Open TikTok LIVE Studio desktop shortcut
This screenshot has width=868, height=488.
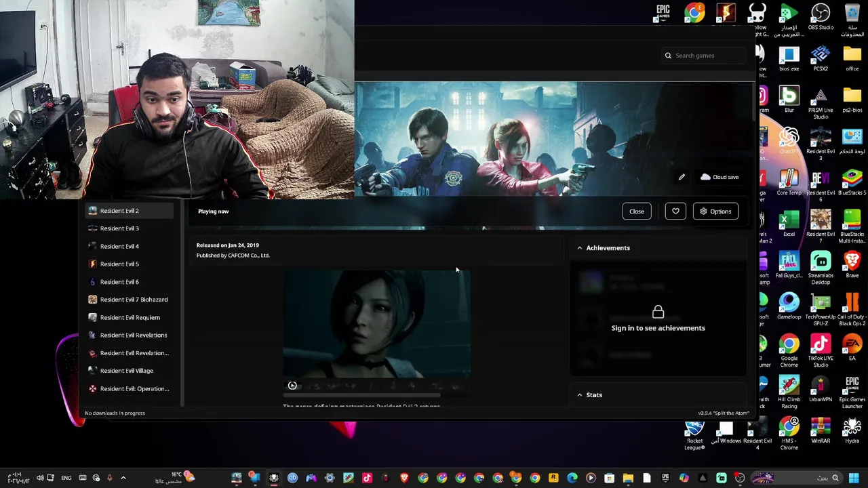click(821, 351)
